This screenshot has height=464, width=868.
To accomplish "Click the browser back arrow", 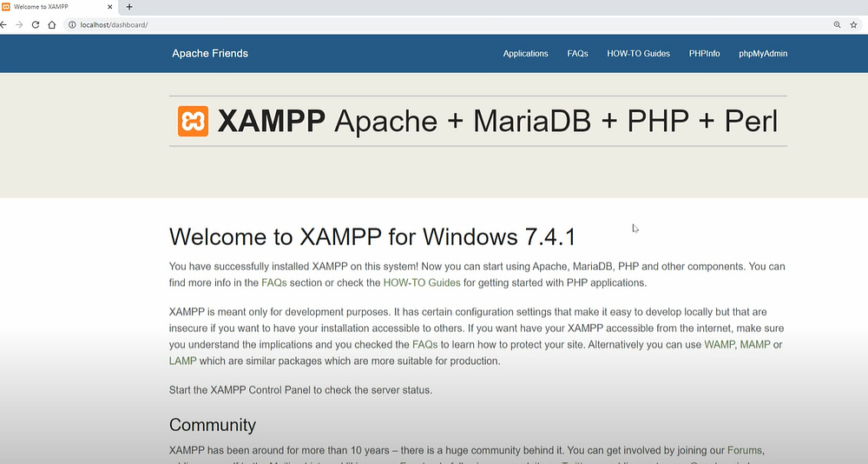I will (3, 25).
